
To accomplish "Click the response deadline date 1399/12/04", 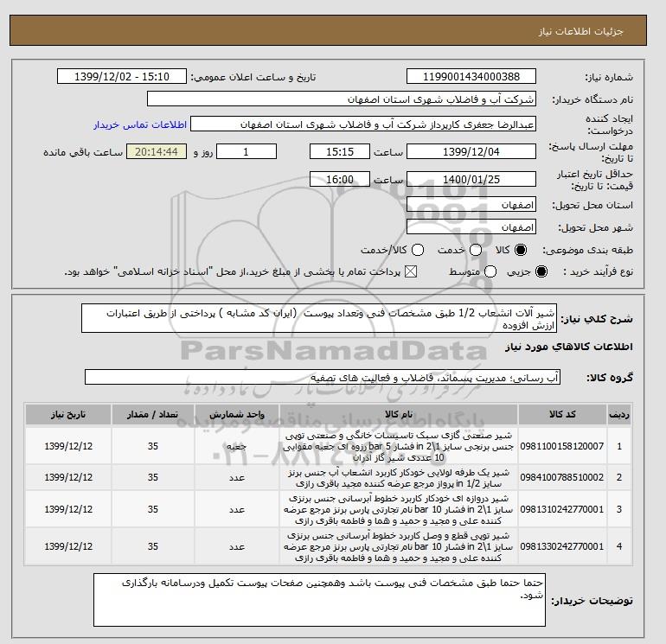I will 471,151.
